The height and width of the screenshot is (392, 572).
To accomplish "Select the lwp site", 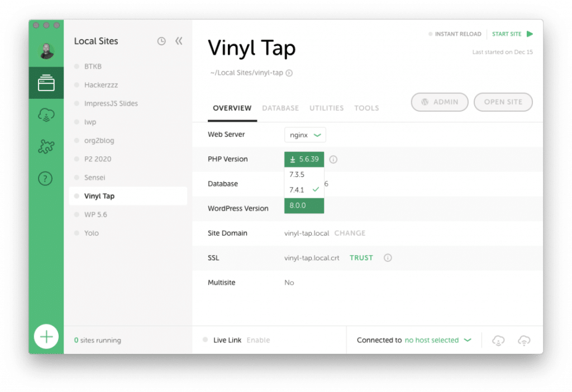I will (x=128, y=122).
